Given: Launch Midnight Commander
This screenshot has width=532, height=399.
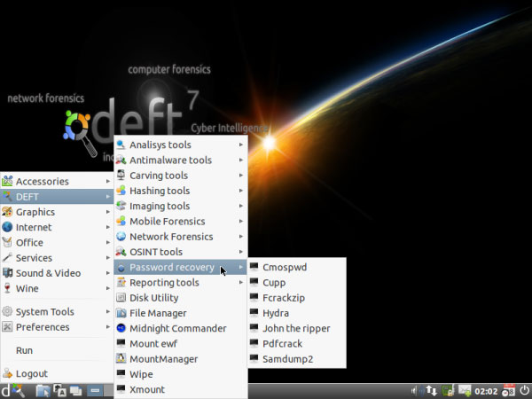Looking at the screenshot, I should (x=181, y=328).
